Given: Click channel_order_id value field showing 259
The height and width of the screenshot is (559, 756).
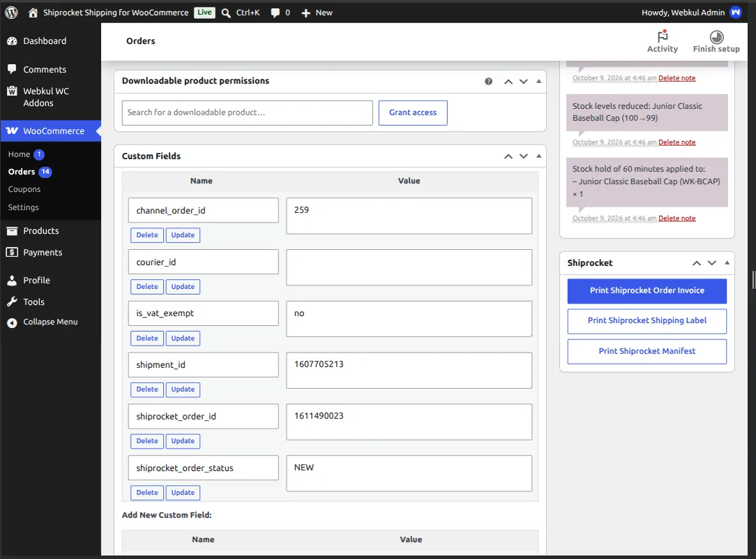Looking at the screenshot, I should pos(409,216).
